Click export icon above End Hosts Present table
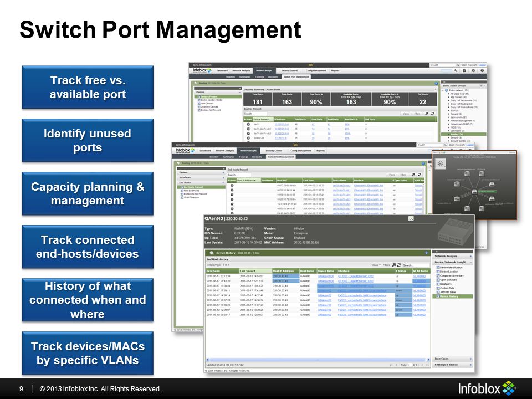532x399 pixels. tap(413, 175)
